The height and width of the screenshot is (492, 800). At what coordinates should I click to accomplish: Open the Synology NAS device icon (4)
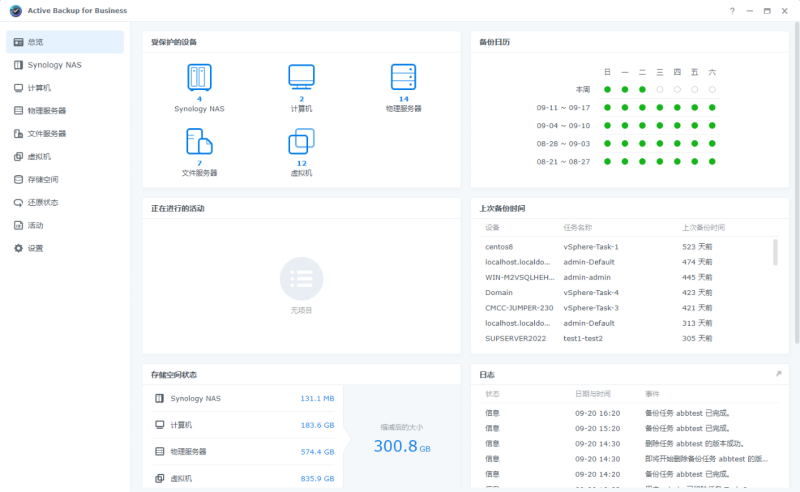(x=199, y=77)
